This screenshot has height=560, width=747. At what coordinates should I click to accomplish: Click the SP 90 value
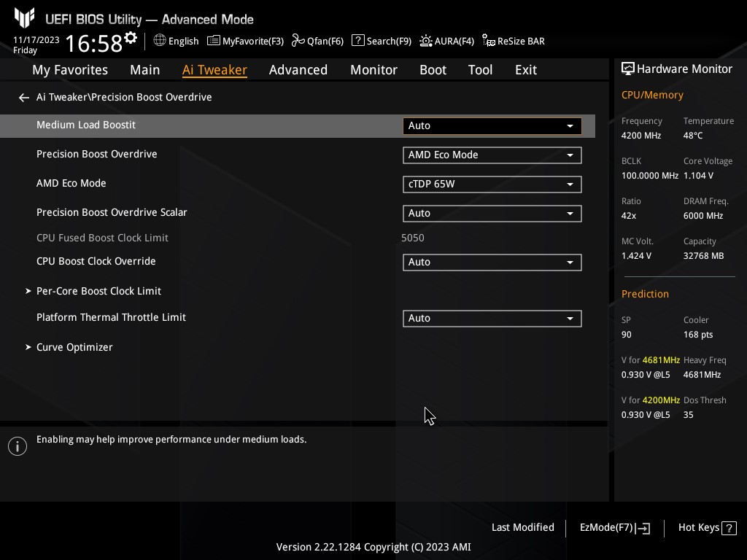pyautogui.click(x=626, y=335)
